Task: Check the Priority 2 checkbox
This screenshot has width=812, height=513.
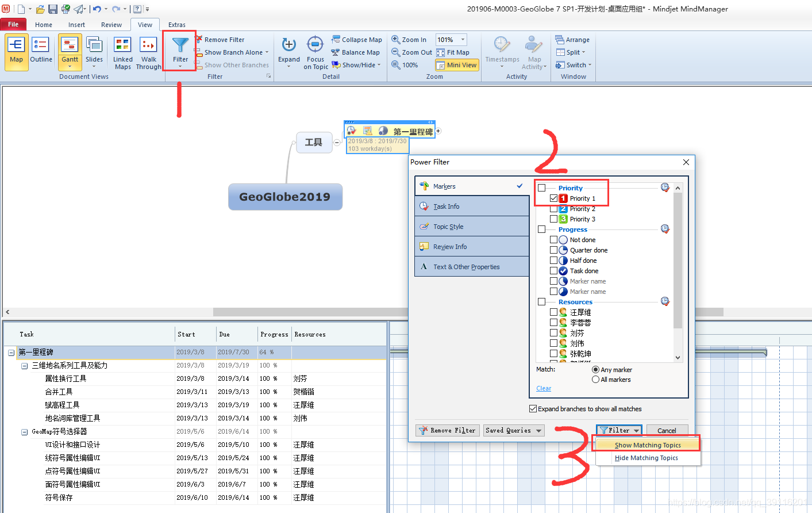Action: click(553, 208)
